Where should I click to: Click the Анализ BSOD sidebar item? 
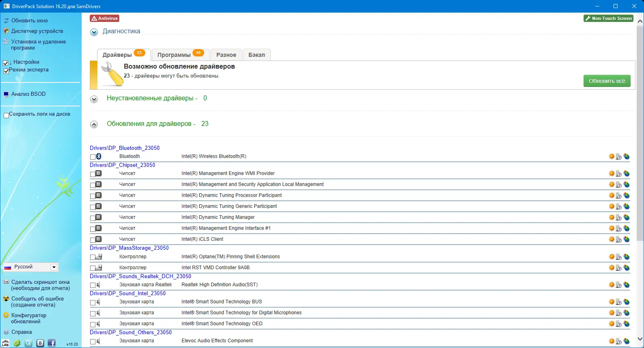28,94
